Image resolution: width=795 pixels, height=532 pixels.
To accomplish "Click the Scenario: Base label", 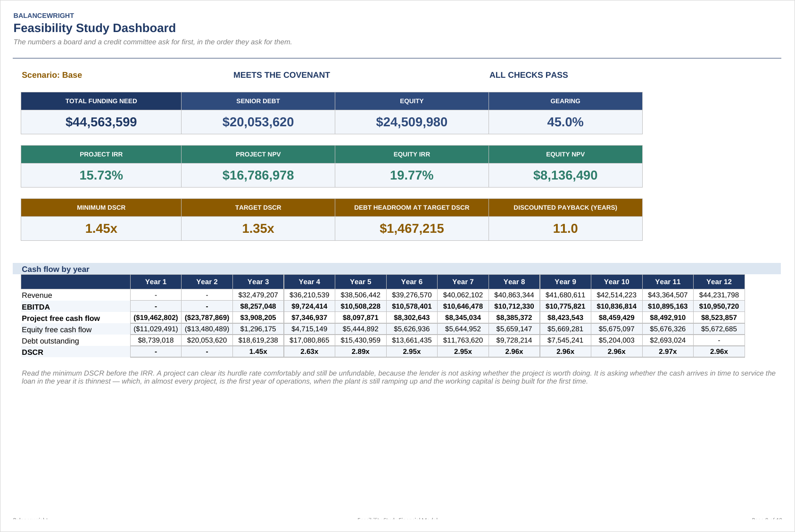I will [52, 75].
